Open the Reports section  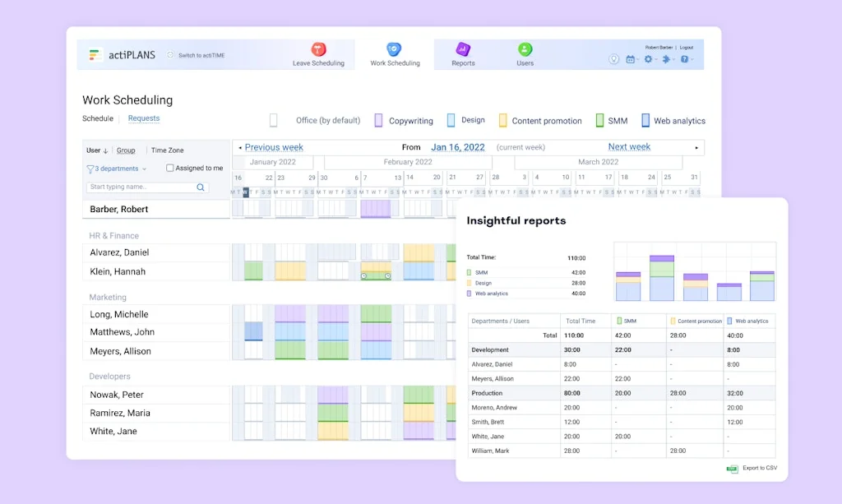(464, 53)
